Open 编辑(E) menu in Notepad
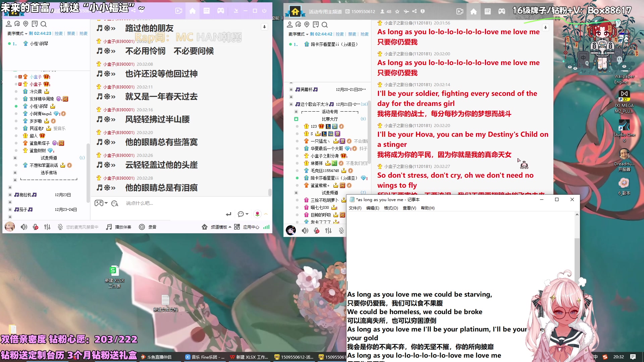644x362 pixels. (x=373, y=208)
